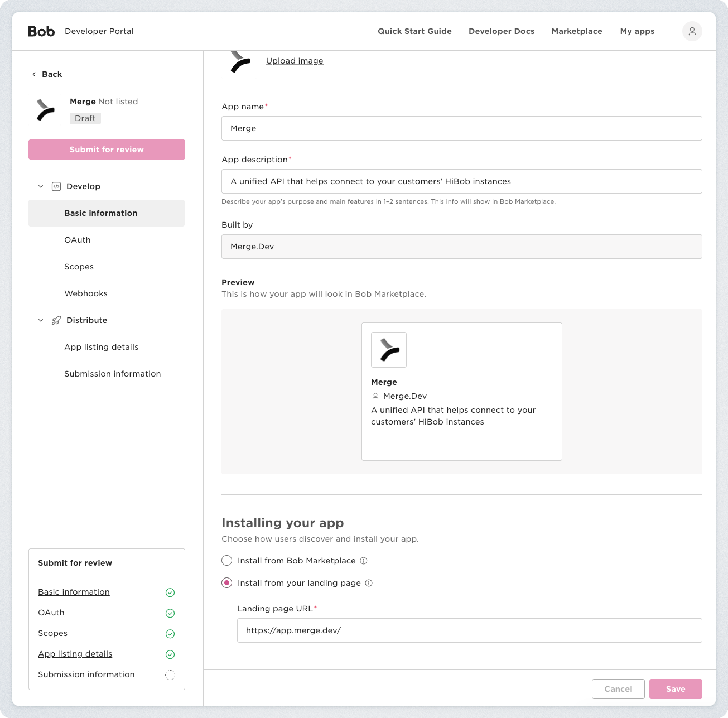The width and height of the screenshot is (728, 718).
Task: Click the Not listed status text
Action: (118, 102)
